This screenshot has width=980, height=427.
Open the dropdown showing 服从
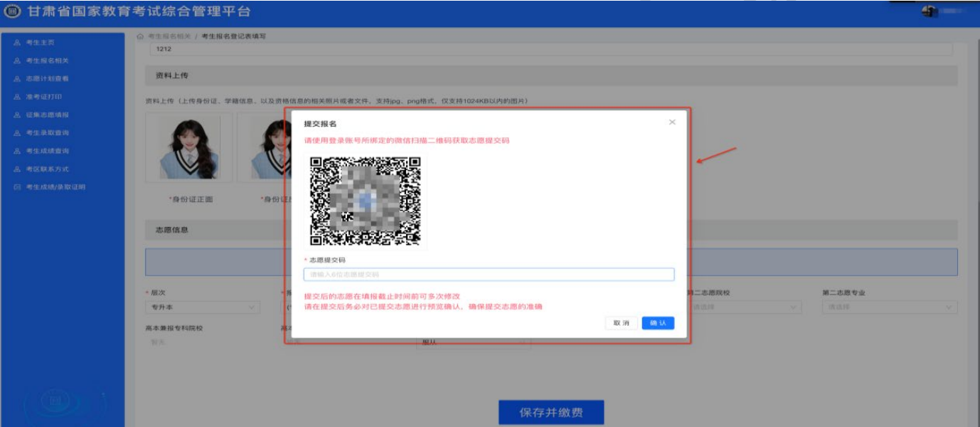click(x=474, y=342)
